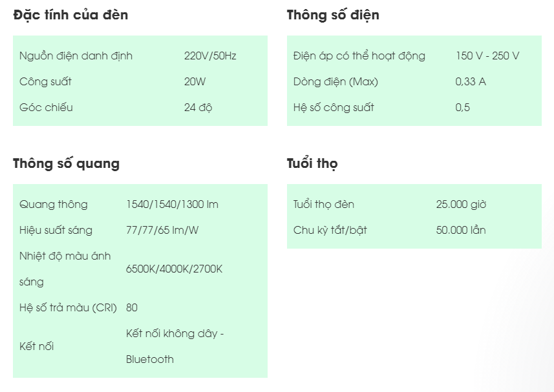Viewport: 554px width, 392px height.
Task: Click the "Tuổi thọ" section heading
Action: click(x=312, y=164)
